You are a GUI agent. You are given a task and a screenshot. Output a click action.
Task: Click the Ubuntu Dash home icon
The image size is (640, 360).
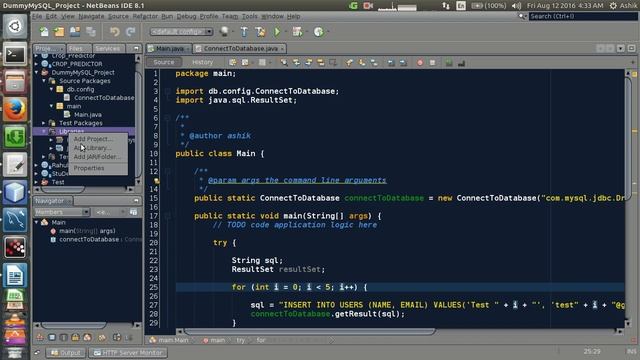point(15,26)
